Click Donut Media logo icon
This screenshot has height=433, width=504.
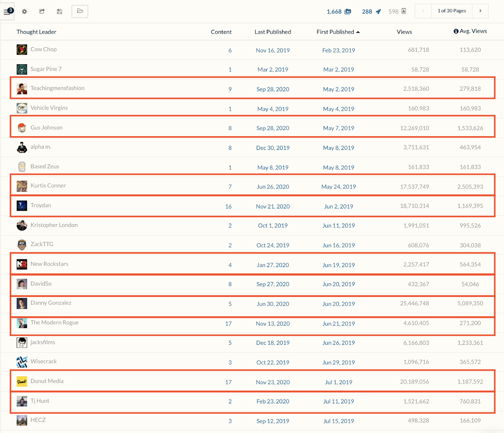click(22, 382)
